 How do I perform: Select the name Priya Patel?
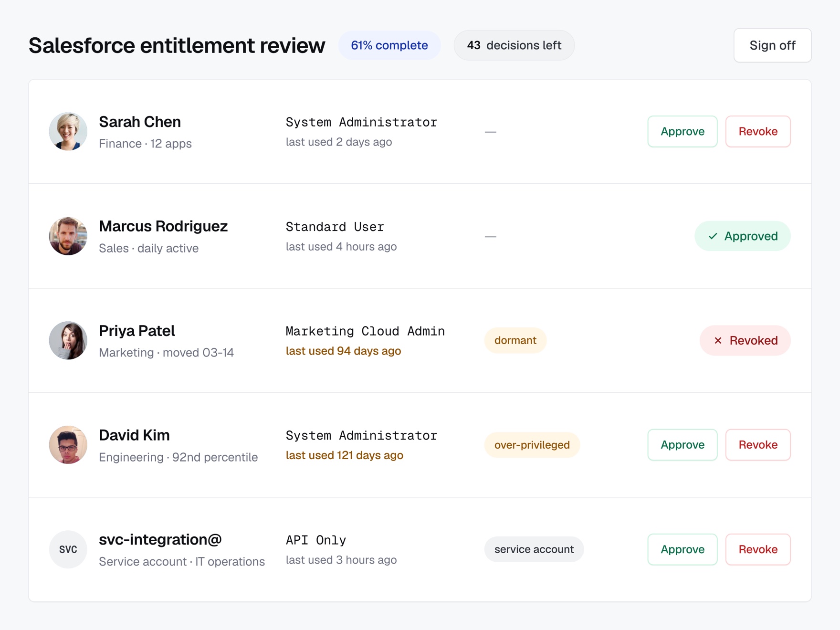tap(137, 331)
